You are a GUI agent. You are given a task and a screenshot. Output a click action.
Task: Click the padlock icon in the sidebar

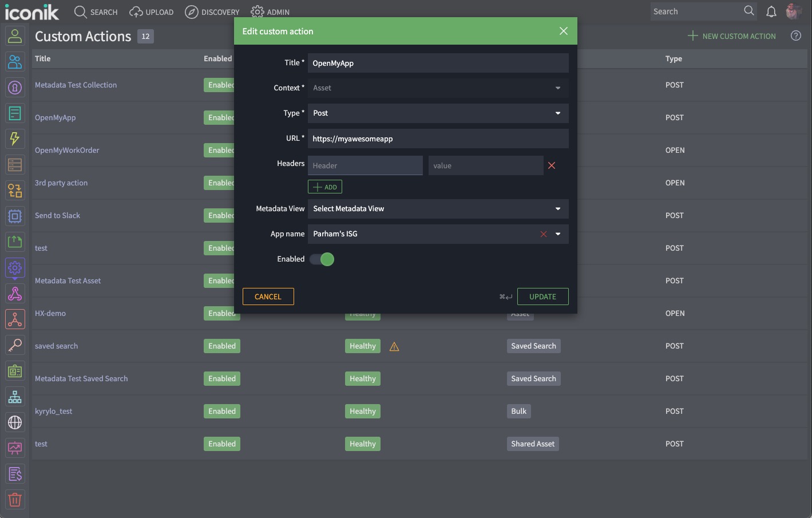click(15, 88)
